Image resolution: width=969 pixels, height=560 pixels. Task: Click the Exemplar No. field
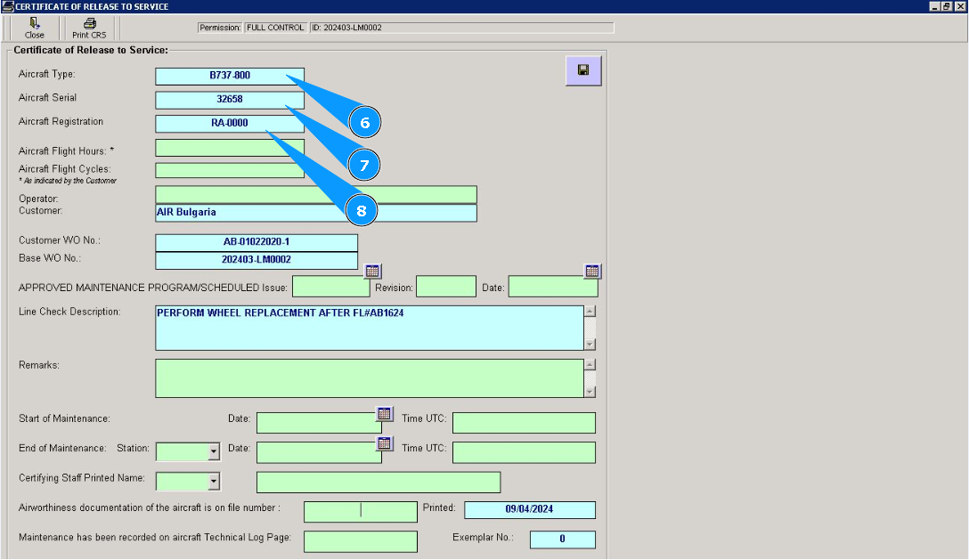click(562, 540)
